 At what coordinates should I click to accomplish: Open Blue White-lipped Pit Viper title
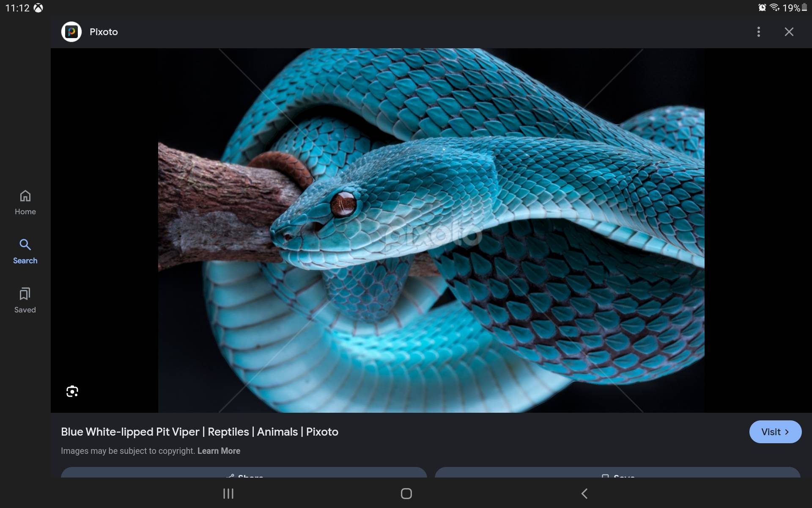coord(199,432)
